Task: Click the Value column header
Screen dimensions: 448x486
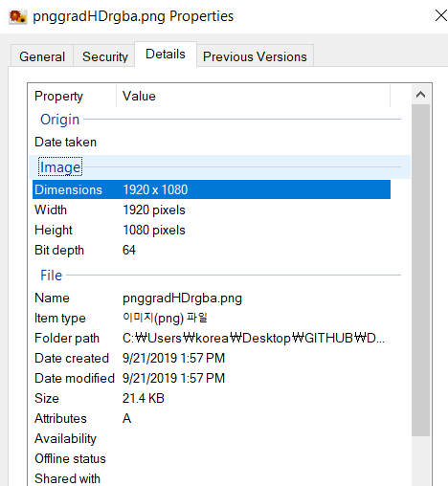Action: click(x=254, y=96)
